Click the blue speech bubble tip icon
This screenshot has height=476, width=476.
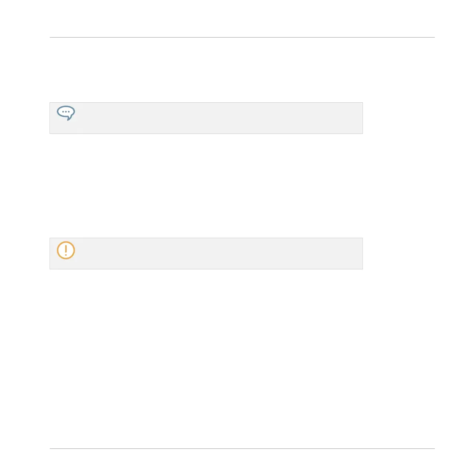point(66,113)
